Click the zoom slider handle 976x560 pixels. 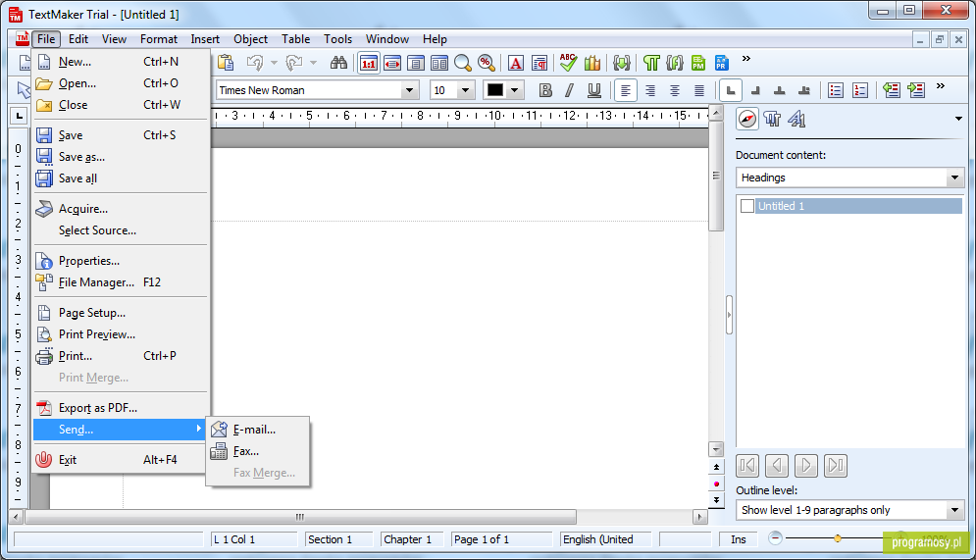click(x=838, y=538)
